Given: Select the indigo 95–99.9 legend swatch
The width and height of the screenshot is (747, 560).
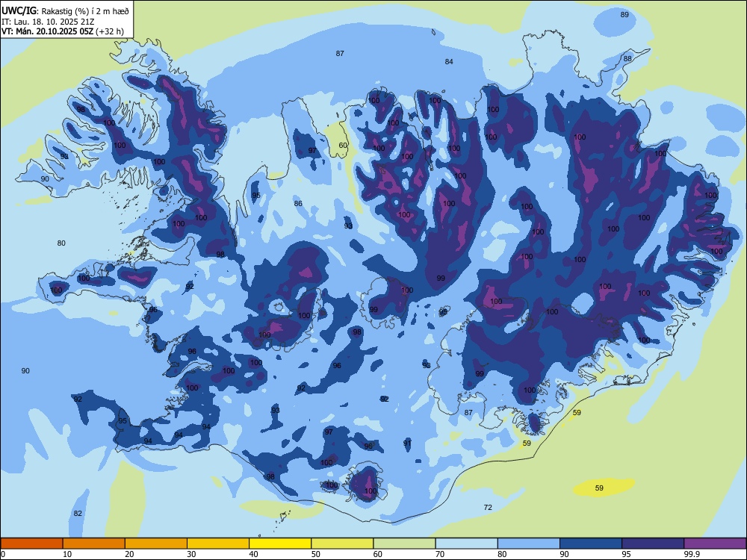Looking at the screenshot, I should click(x=653, y=544).
